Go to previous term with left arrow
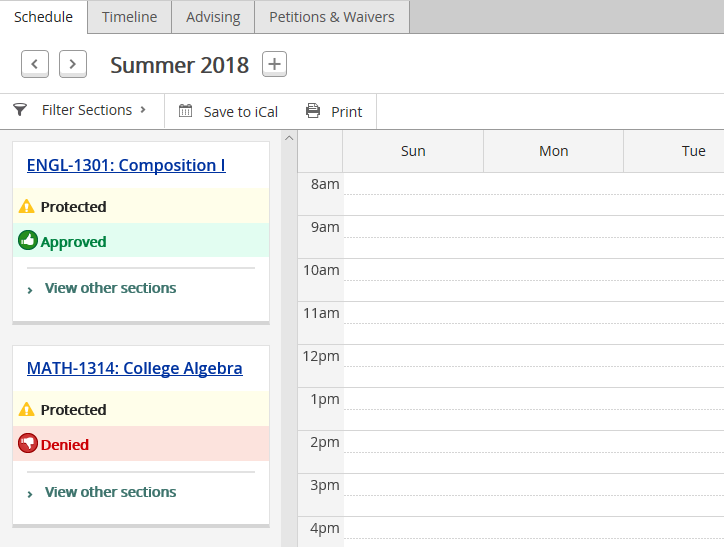The width and height of the screenshot is (724, 547). click(x=35, y=64)
